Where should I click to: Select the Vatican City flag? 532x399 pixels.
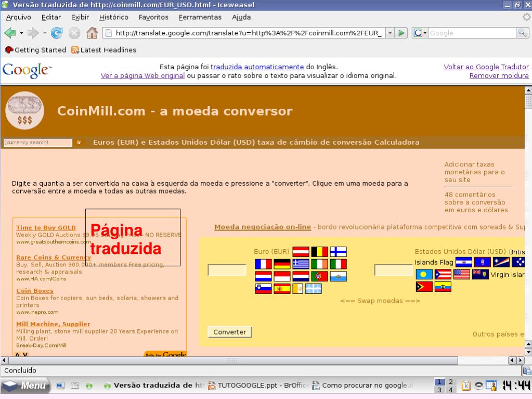[297, 288]
